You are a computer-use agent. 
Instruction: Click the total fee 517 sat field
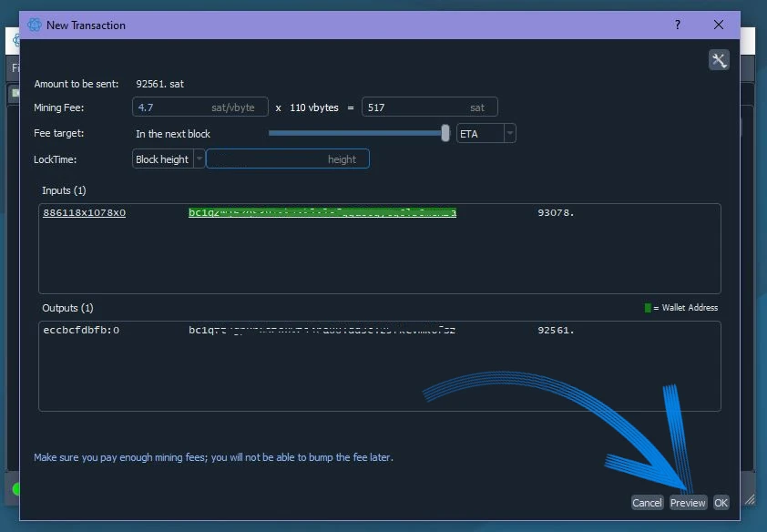429,107
